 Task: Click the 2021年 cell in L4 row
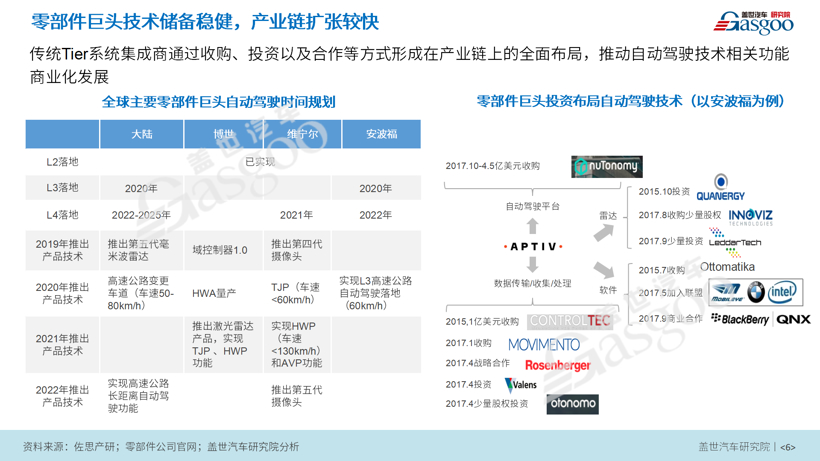coord(297,215)
